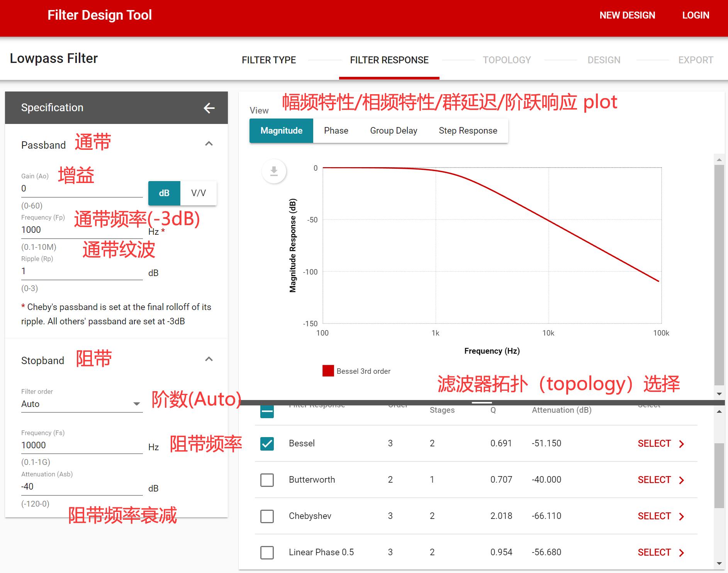Click the passband Frequency (Fp) input field

(x=81, y=230)
